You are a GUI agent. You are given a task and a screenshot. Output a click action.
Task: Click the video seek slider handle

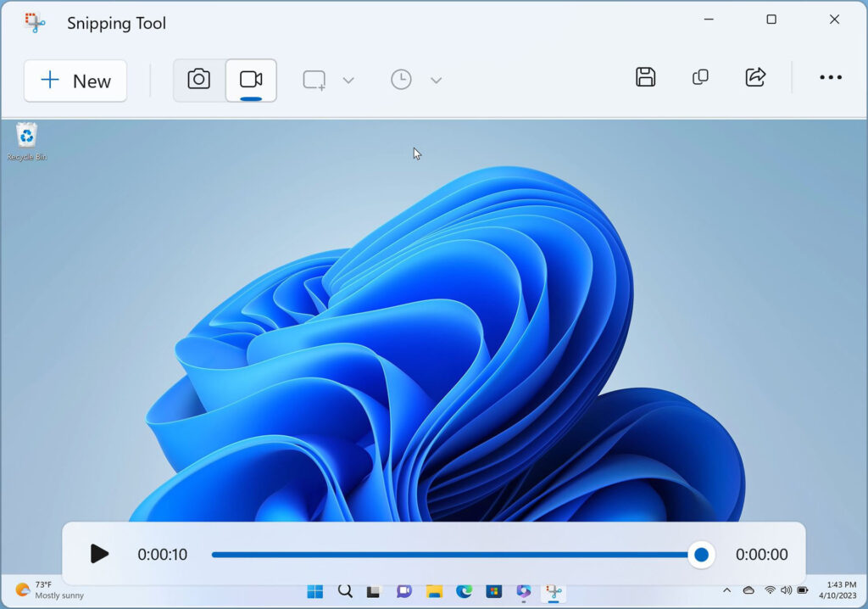[x=701, y=555]
